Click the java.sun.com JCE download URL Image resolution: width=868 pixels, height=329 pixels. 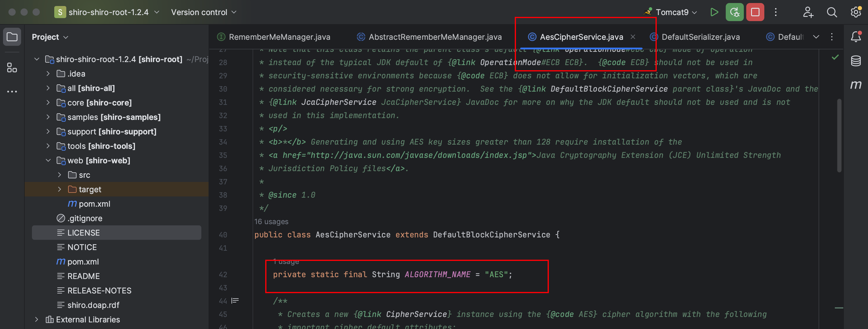click(x=419, y=155)
